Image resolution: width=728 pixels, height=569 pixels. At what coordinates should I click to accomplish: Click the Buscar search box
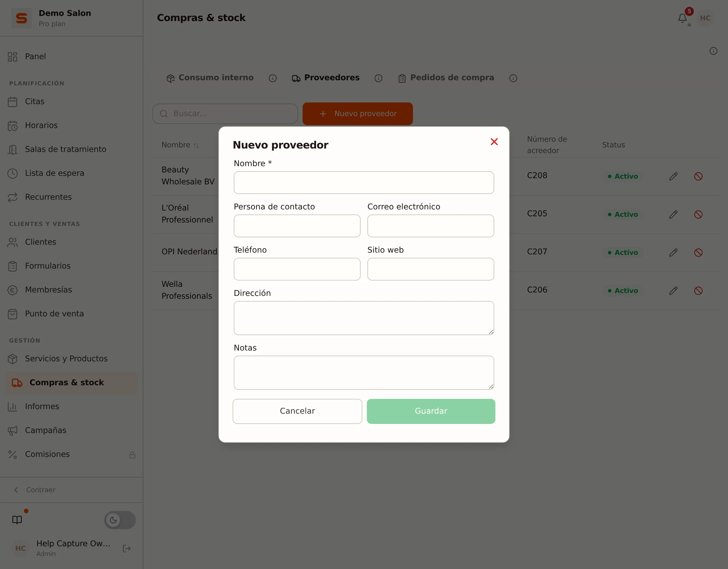click(225, 114)
